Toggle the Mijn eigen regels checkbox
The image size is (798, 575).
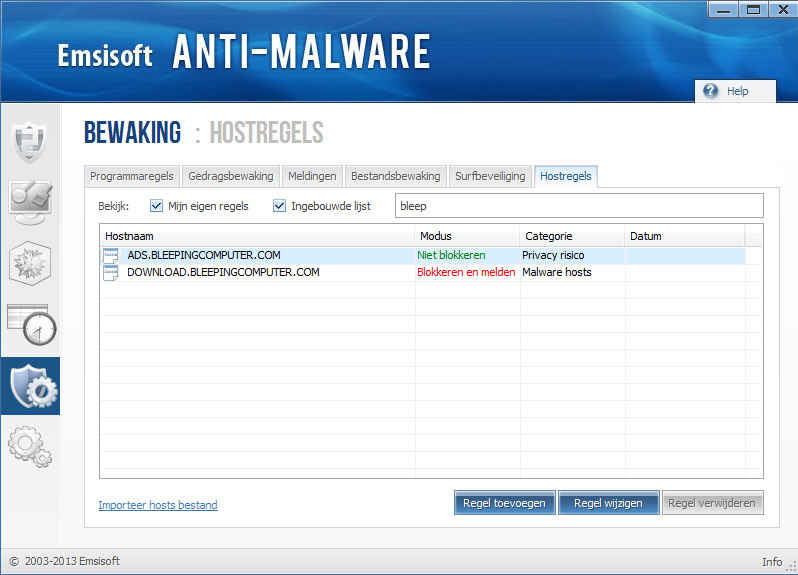tap(156, 206)
